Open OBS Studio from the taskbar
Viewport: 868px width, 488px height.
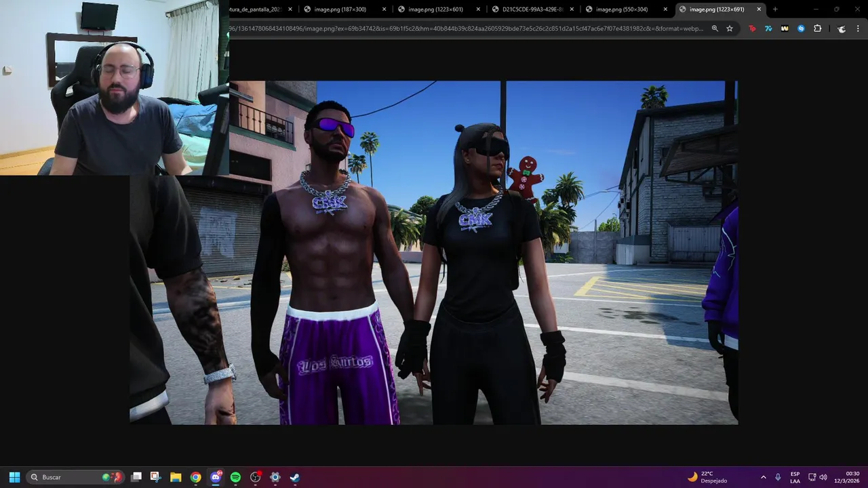pyautogui.click(x=256, y=477)
